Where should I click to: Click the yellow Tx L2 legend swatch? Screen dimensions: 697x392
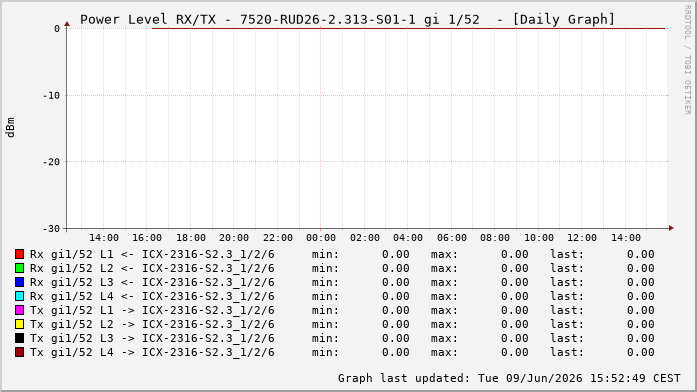pos(19,324)
